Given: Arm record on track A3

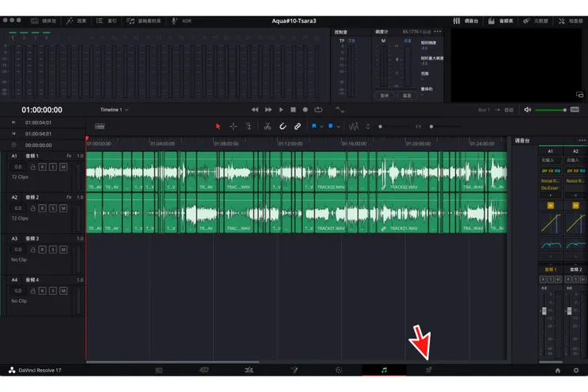Looking at the screenshot, I should (x=44, y=249).
